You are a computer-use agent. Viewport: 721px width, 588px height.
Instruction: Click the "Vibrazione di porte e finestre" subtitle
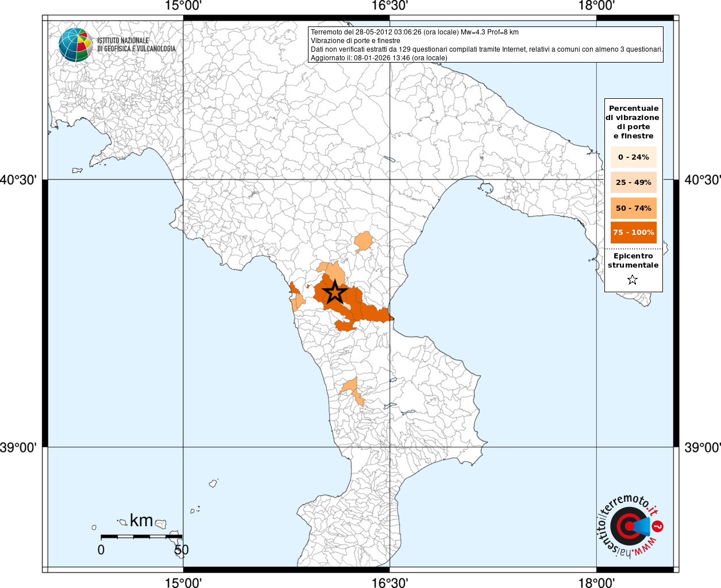click(x=356, y=41)
